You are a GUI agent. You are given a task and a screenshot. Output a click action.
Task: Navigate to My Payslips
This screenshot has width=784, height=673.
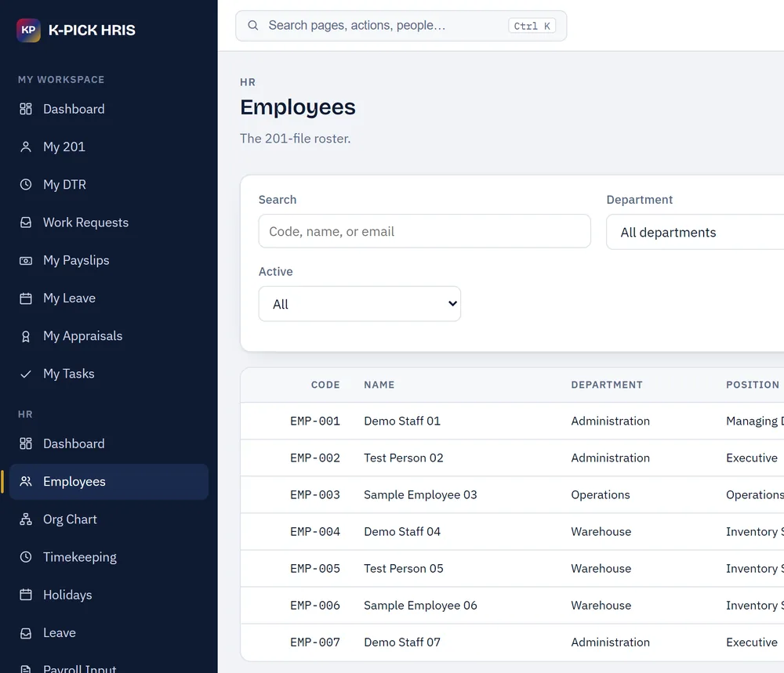tap(109, 260)
